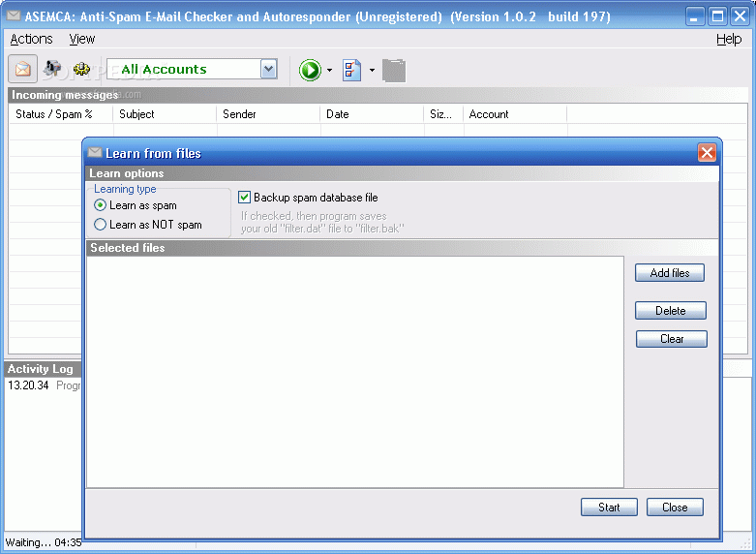Viewport: 756px width, 554px height.
Task: Sort by Account column header
Action: [x=515, y=114]
